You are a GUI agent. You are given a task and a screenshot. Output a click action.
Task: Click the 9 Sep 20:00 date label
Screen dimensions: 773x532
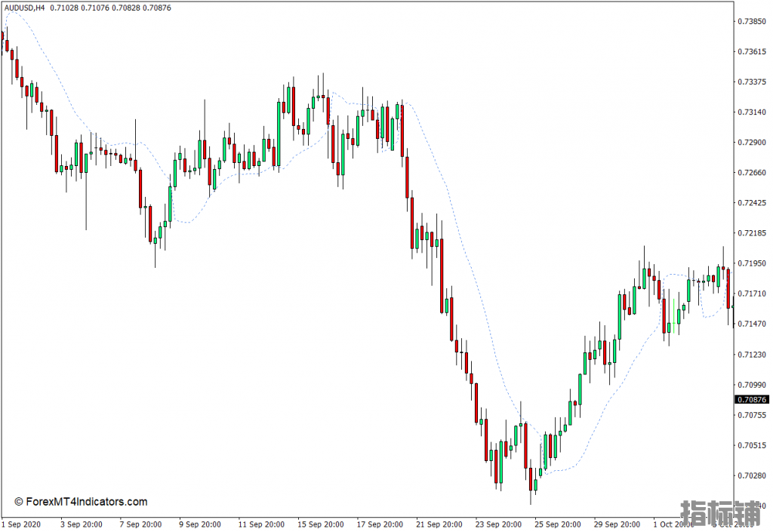[199, 524]
